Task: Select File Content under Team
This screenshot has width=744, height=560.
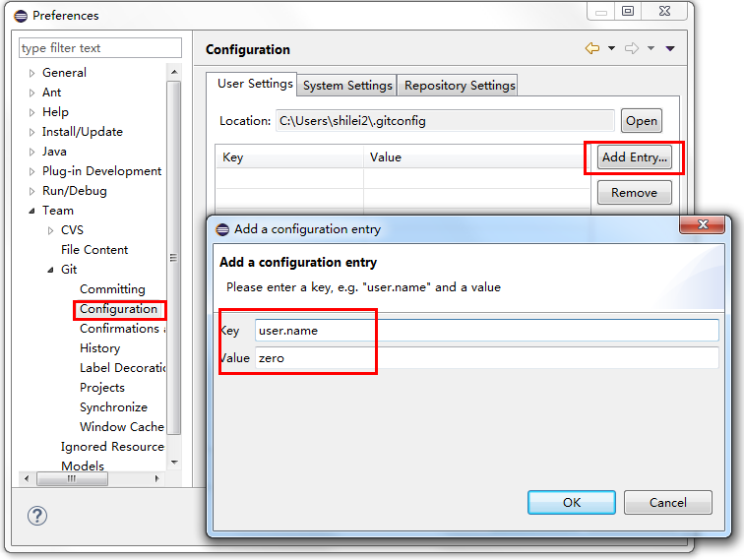Action: click(x=94, y=250)
